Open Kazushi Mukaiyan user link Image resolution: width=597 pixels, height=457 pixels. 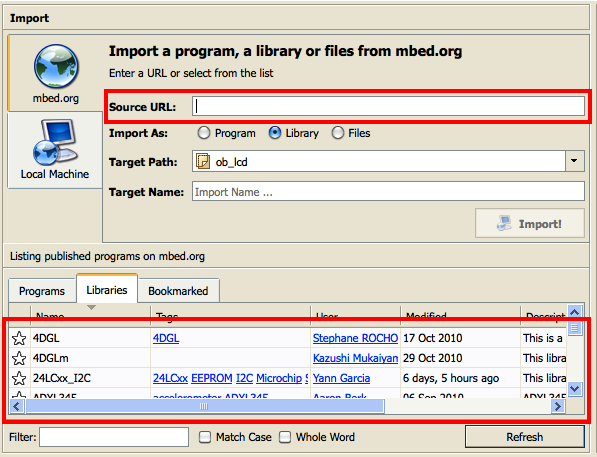click(355, 358)
